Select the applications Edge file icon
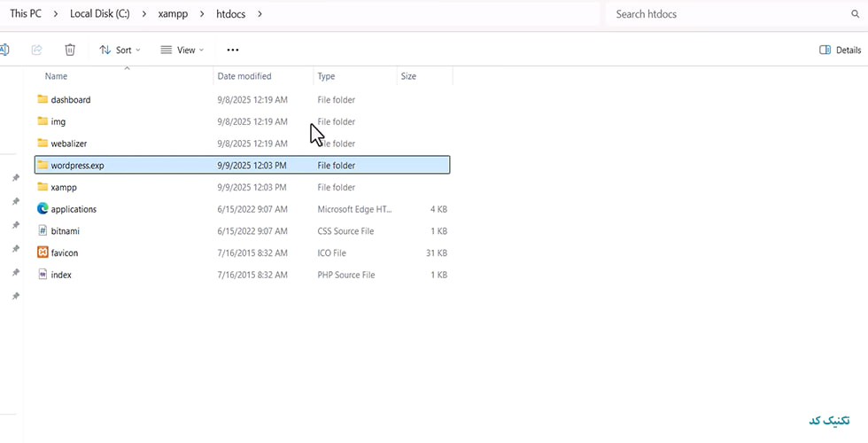The height and width of the screenshot is (443, 868). click(43, 209)
